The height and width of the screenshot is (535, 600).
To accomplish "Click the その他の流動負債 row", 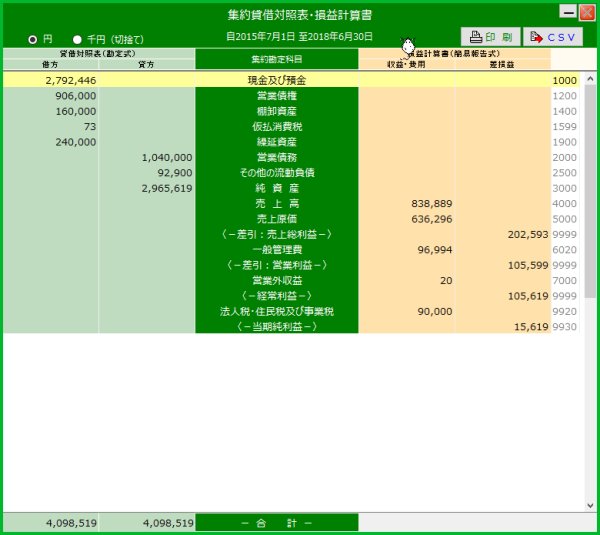I will 277,172.
